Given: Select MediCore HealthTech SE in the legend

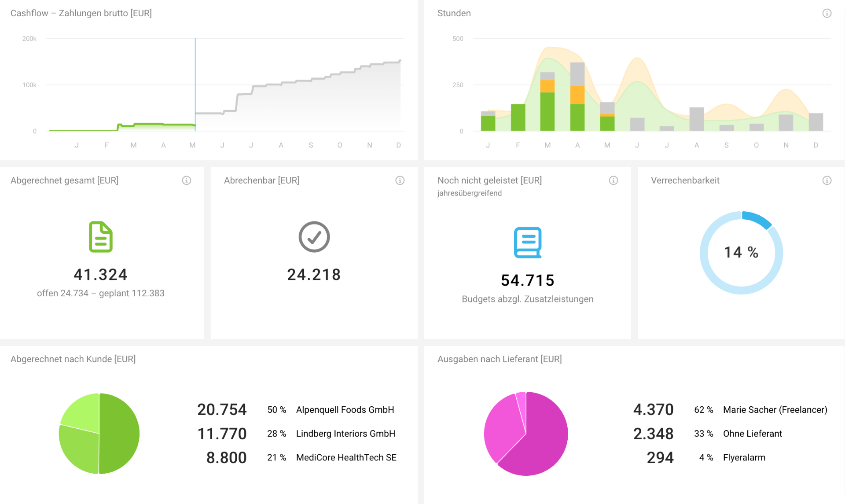Looking at the screenshot, I should click(x=346, y=457).
